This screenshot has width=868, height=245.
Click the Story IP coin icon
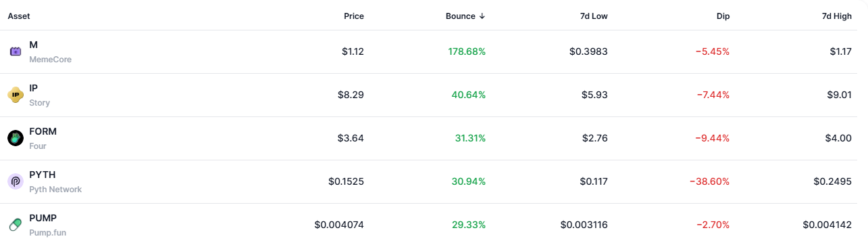click(x=16, y=95)
